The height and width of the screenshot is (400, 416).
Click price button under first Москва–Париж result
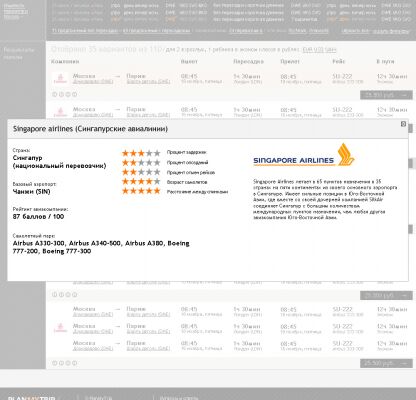[386, 95]
